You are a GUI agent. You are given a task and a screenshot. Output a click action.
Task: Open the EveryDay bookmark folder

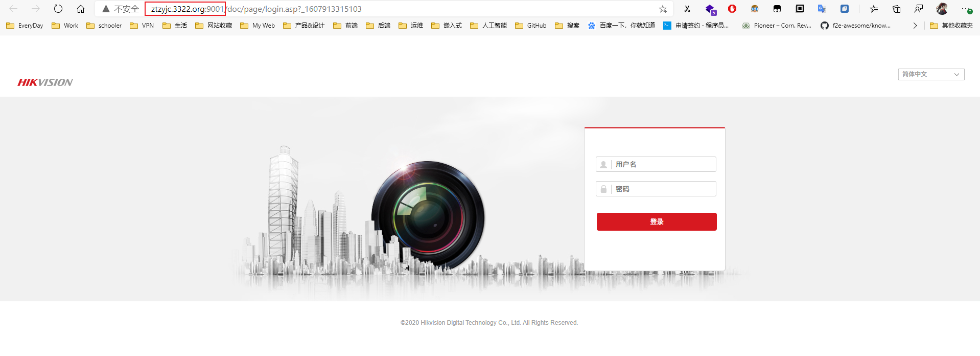point(25,26)
